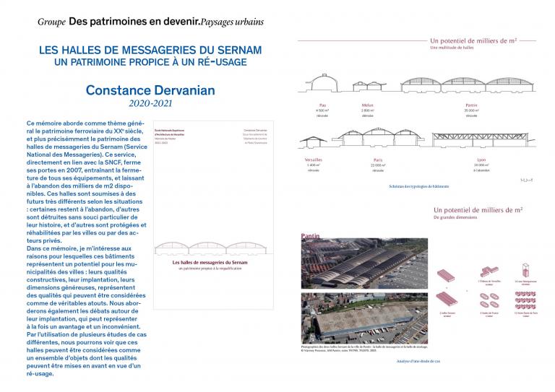
Task: Click the 'Pantin' label under the triple-arch section
Action: click(x=471, y=105)
